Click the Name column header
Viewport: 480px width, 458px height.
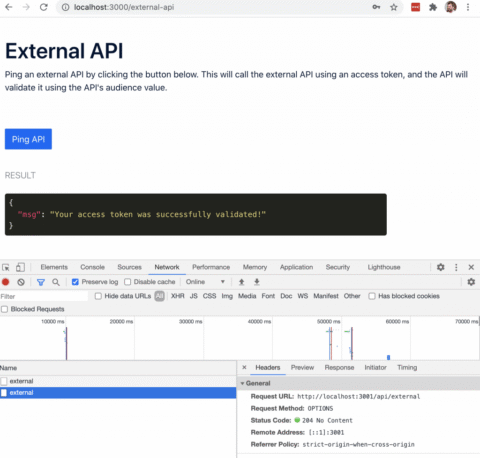118,368
